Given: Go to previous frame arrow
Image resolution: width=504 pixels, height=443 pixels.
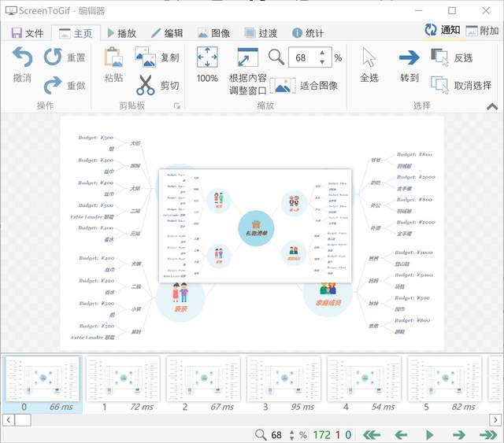Looking at the screenshot, I should [401, 435].
